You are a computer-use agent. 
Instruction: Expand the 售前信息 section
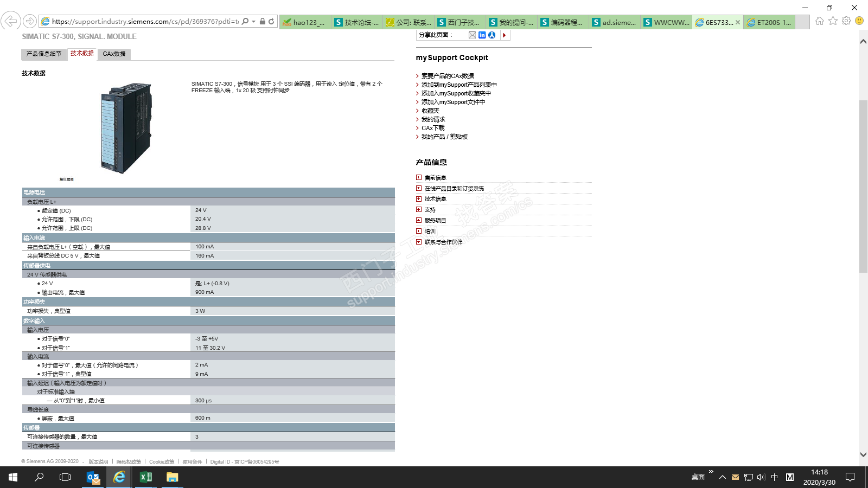[419, 177]
